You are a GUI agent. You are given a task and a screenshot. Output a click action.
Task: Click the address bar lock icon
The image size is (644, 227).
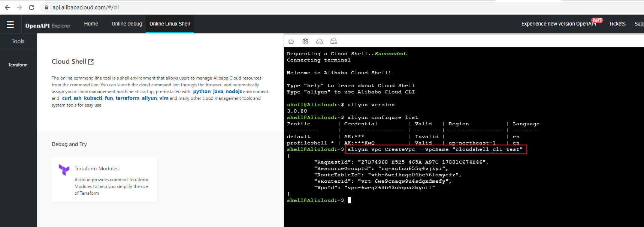click(46, 8)
